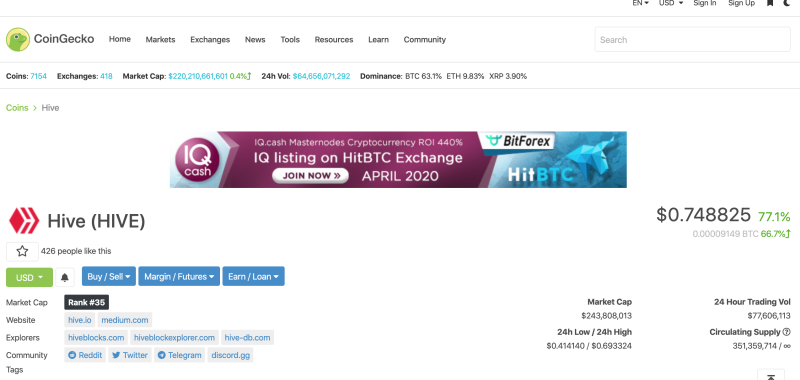Screen dimensions: 800x380
Task: Open the News menu item
Action: (x=255, y=39)
